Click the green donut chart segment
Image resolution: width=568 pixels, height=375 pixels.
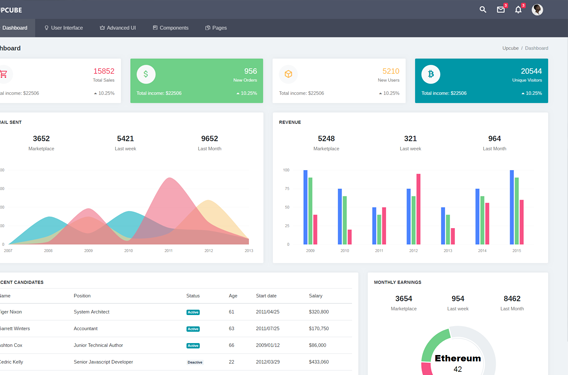434,344
